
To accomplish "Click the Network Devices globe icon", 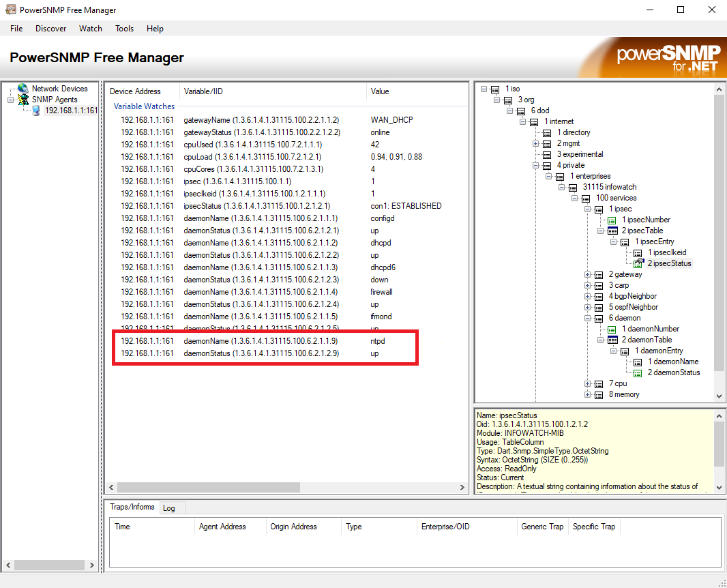I will pyautogui.click(x=23, y=89).
